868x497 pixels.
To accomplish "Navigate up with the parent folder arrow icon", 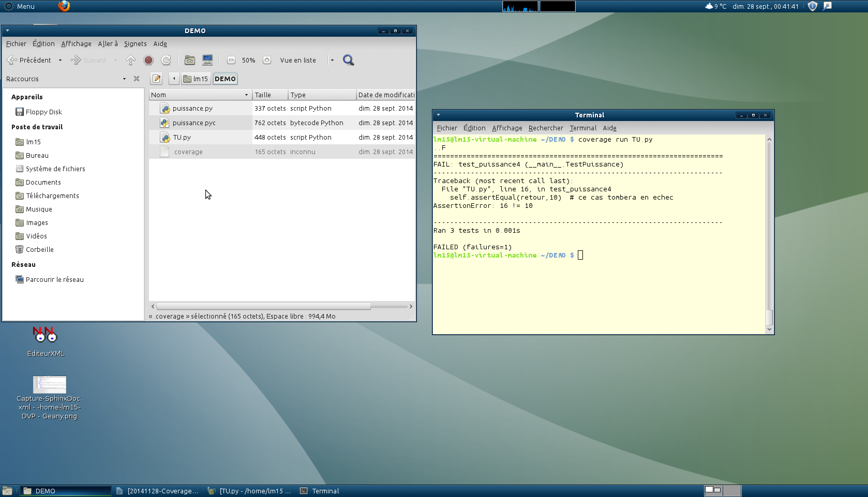I will (130, 60).
